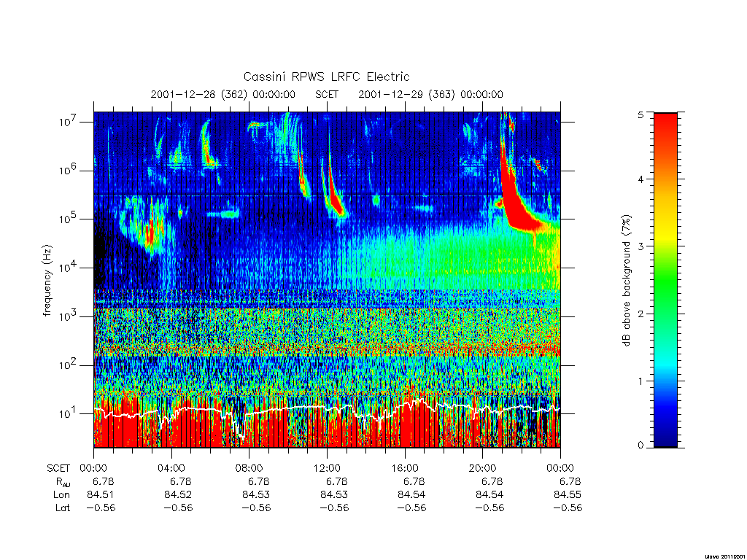Image resolution: width=747 pixels, height=560 pixels.
Task: Click the colorbar tick label '4'
Action: click(x=640, y=179)
